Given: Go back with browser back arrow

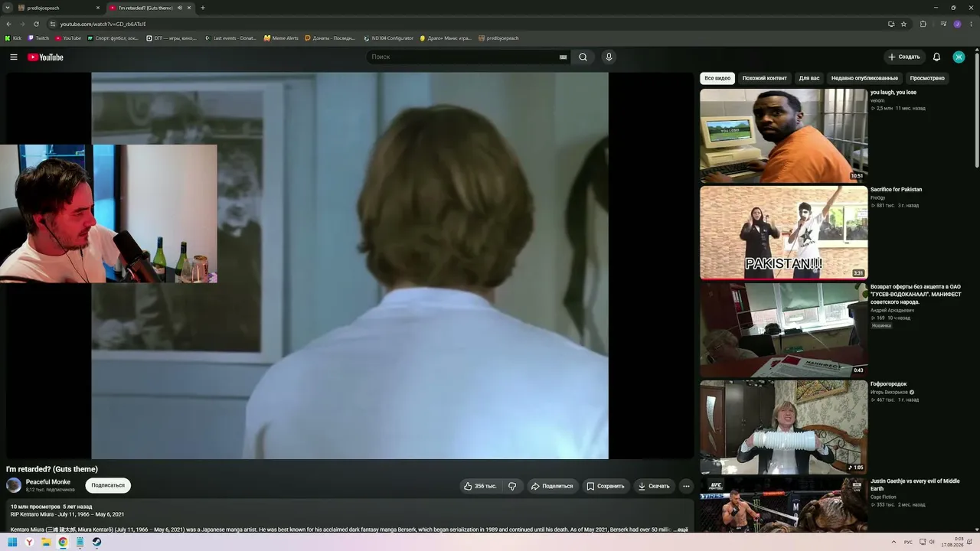Looking at the screenshot, I should click(8, 24).
